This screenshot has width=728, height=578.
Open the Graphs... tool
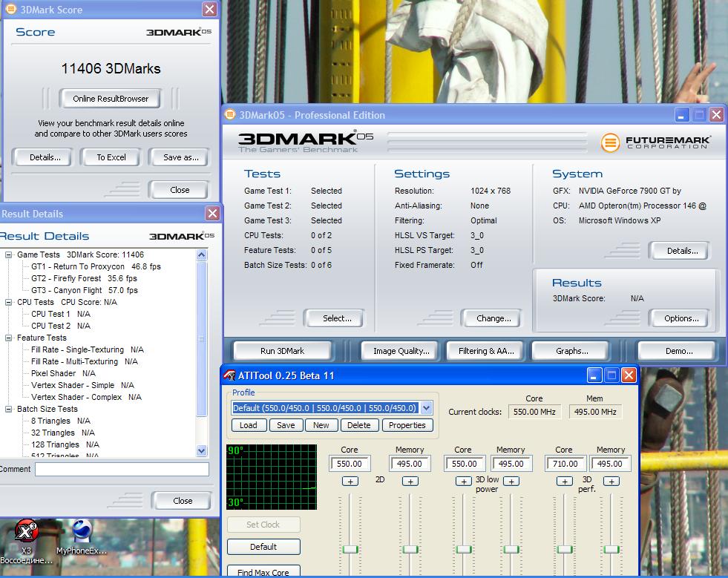pyautogui.click(x=571, y=351)
